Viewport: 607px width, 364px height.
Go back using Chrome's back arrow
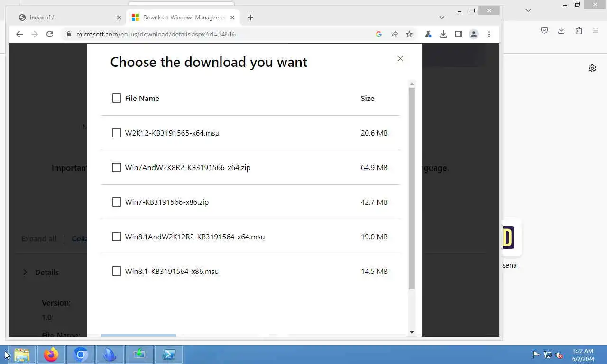pyautogui.click(x=19, y=34)
